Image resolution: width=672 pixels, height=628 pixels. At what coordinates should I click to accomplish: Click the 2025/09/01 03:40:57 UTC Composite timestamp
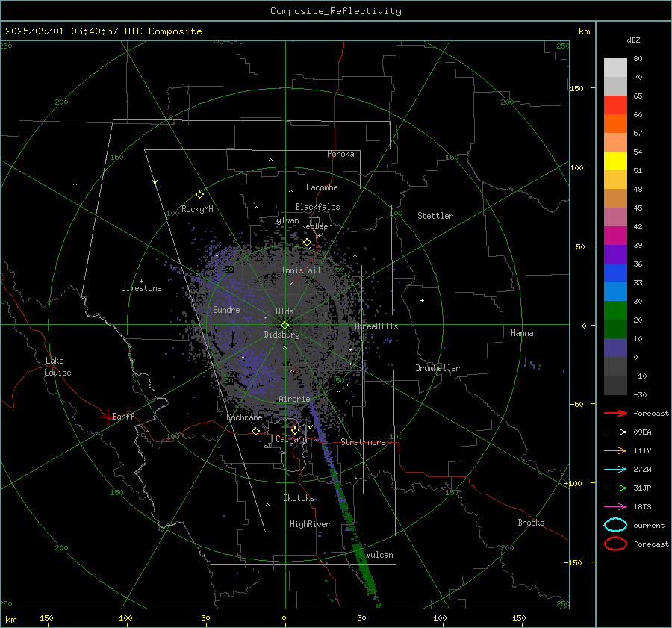coord(103,31)
